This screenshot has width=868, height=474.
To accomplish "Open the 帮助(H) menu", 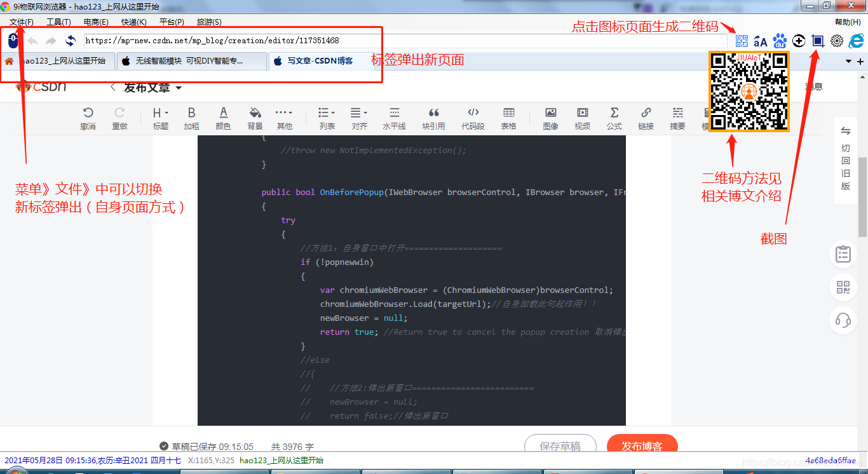I will tap(848, 22).
